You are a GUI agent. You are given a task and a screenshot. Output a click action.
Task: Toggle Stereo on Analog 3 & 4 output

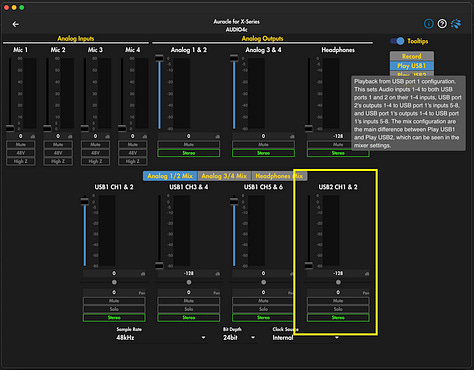click(x=263, y=153)
